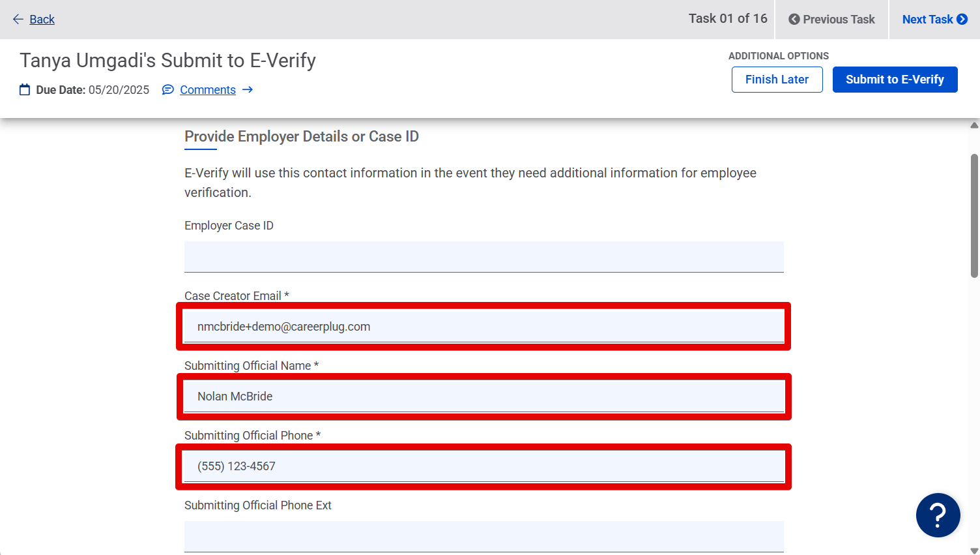The height and width of the screenshot is (555, 980).
Task: Click the Submitting Official Name field
Action: [483, 396]
